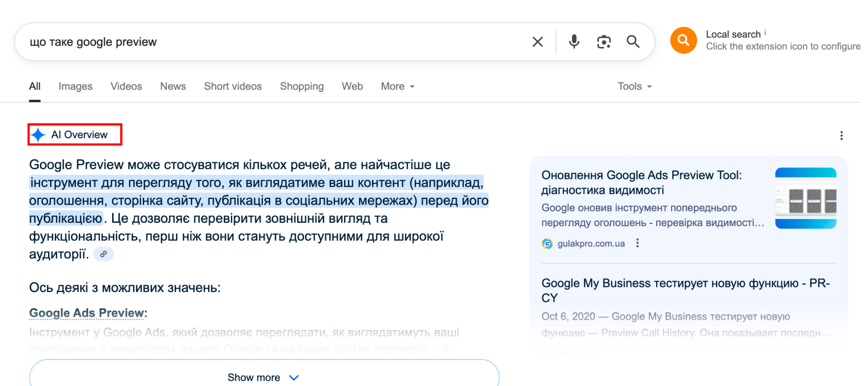Viewport: 868px width, 386px height.
Task: Switch to the Shopping tab
Action: click(302, 86)
